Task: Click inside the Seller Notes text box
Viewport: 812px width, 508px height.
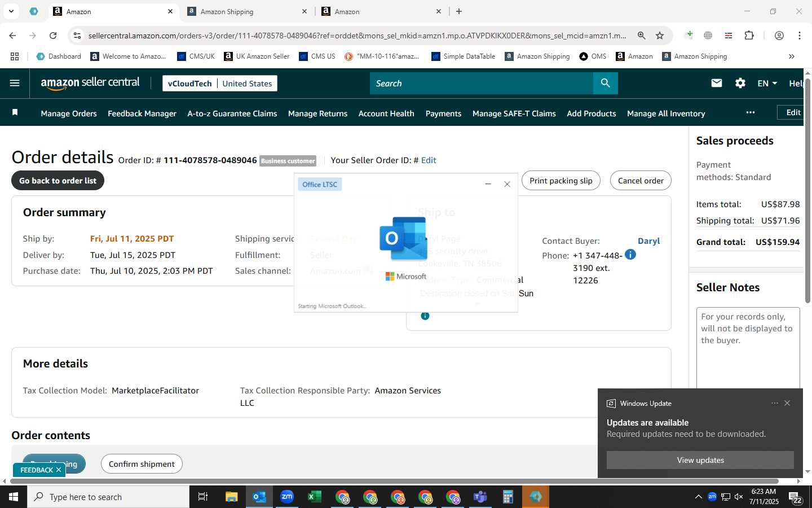Action: tap(748, 348)
